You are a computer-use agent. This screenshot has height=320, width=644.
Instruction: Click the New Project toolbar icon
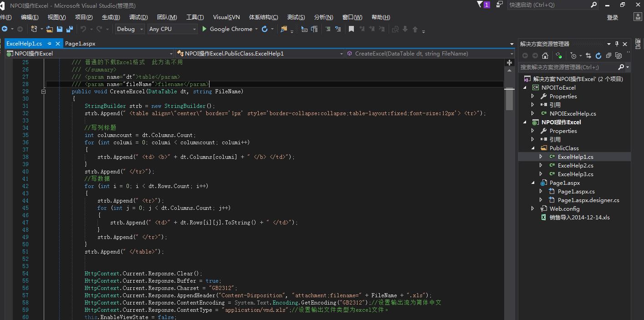(34, 29)
